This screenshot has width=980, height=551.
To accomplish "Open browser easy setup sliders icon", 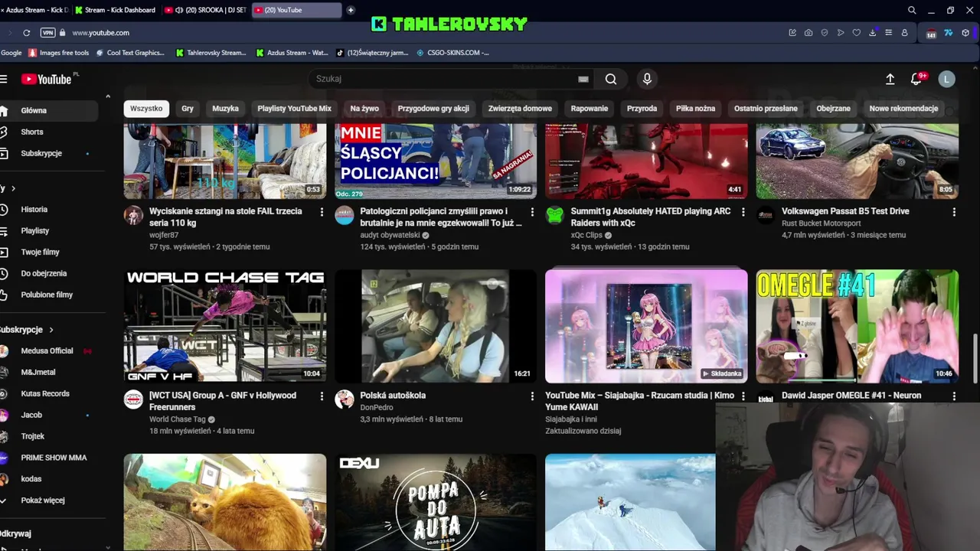I will 888,33.
